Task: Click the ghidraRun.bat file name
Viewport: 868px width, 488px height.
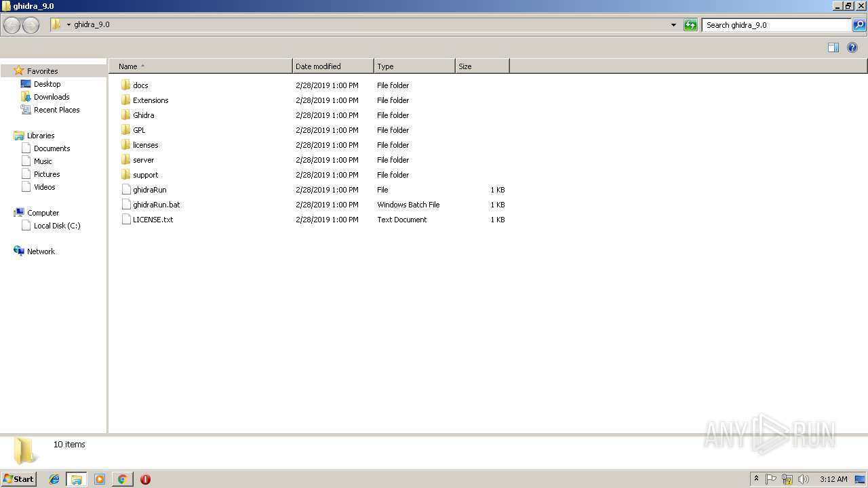Action: point(157,205)
